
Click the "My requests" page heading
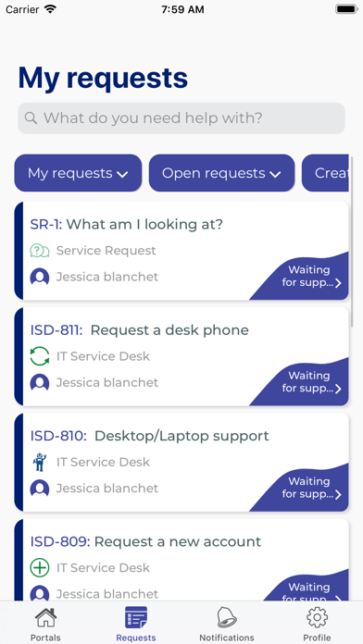coord(103,78)
